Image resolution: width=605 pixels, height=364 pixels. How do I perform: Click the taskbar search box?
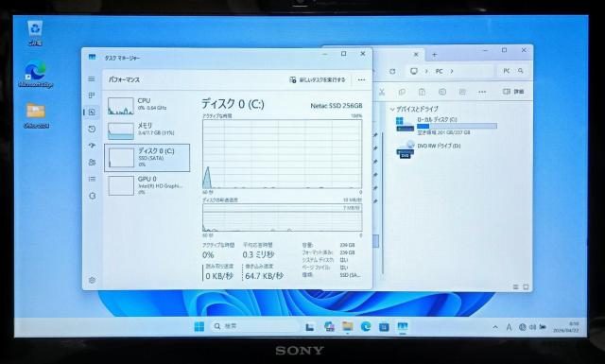pos(255,326)
